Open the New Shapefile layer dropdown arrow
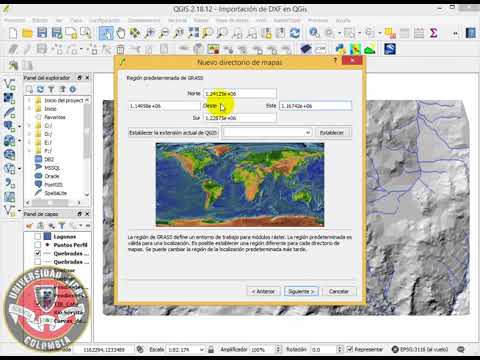The image size is (480, 360). pos(19,211)
